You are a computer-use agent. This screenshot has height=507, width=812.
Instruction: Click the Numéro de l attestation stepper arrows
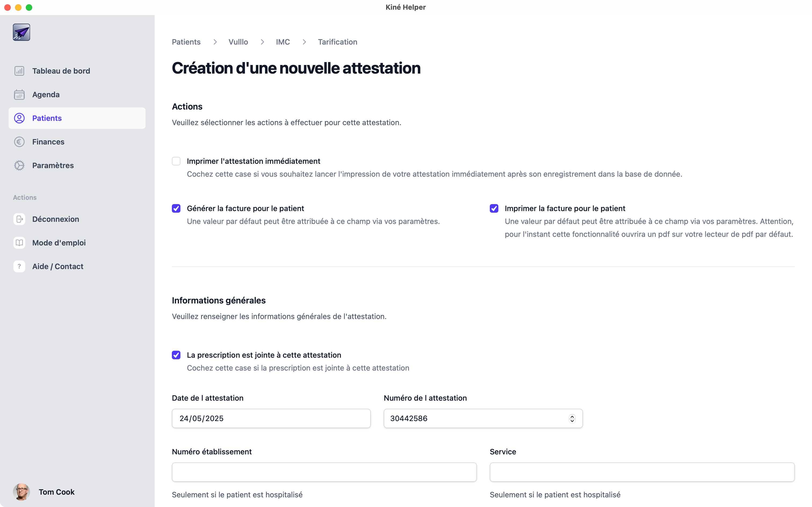click(x=572, y=418)
